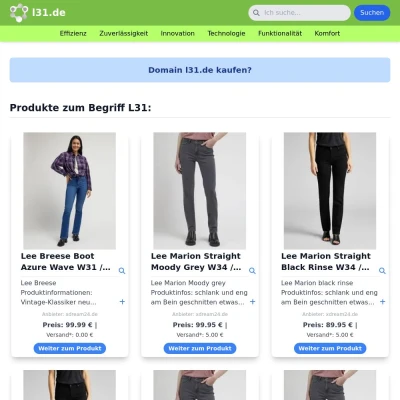This screenshot has height=400, width=400.
Task: Click the l31.de molecule logo icon
Action: [19, 13]
